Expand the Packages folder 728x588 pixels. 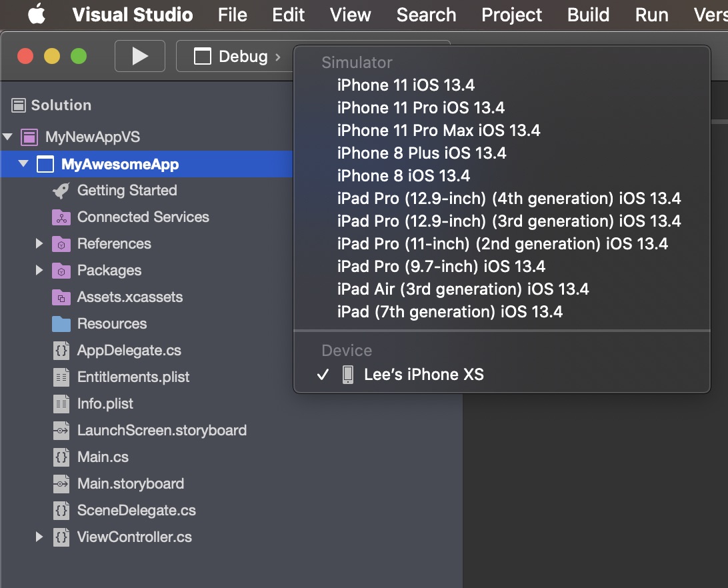[x=39, y=270]
